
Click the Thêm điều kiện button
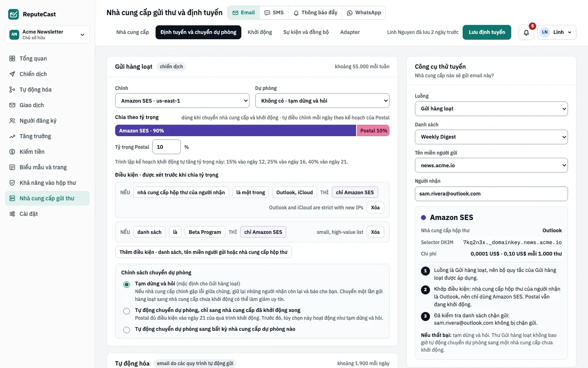tap(203, 252)
